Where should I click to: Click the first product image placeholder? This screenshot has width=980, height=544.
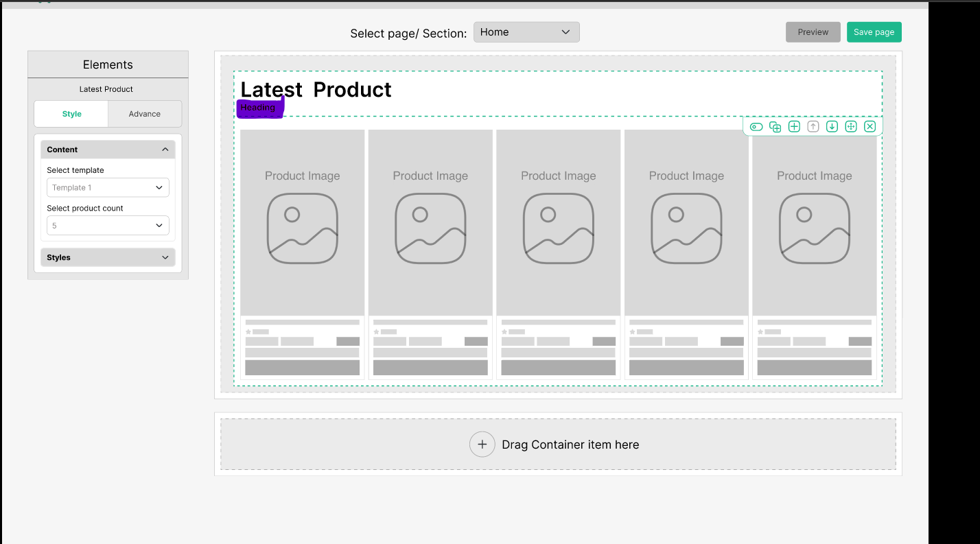click(x=303, y=223)
